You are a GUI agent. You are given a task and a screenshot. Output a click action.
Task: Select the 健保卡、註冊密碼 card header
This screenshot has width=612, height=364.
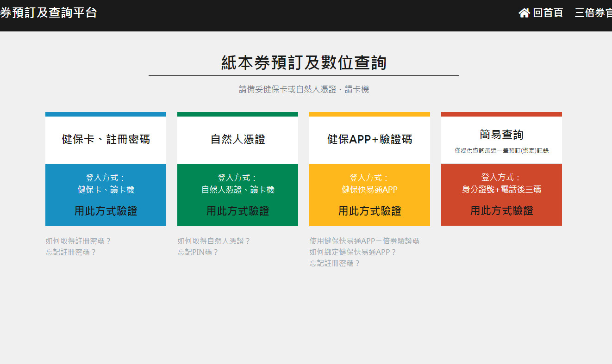pos(106,139)
